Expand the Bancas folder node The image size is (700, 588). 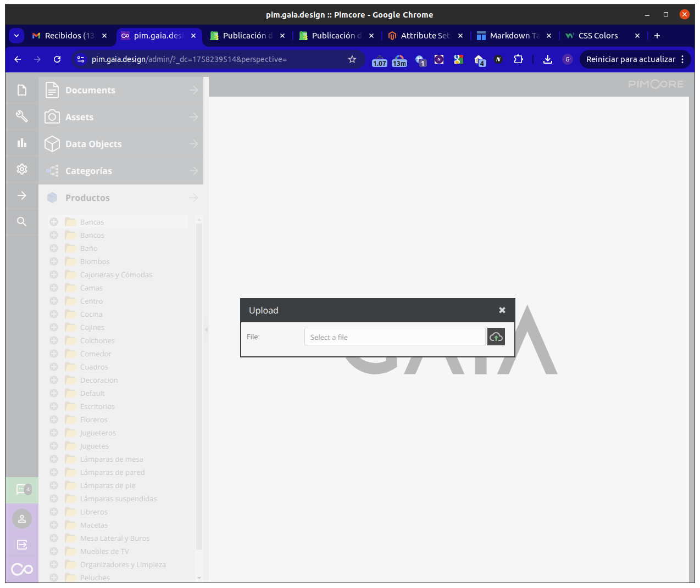point(54,222)
